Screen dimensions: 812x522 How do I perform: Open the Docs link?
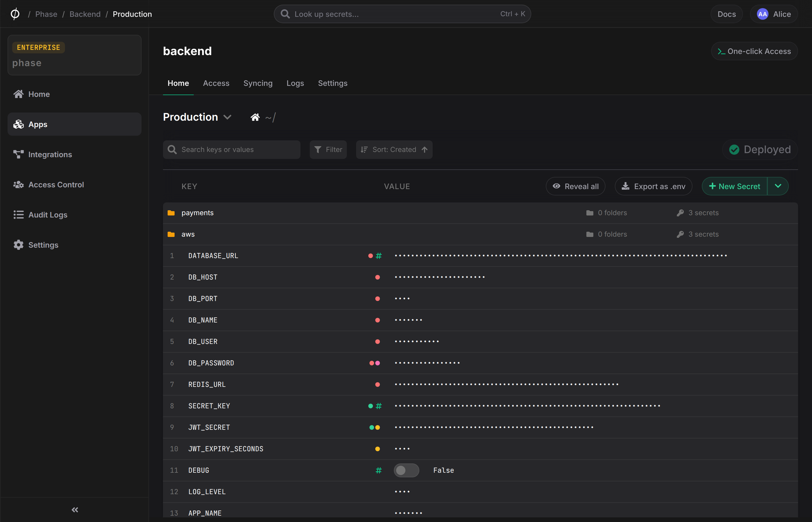(x=727, y=14)
